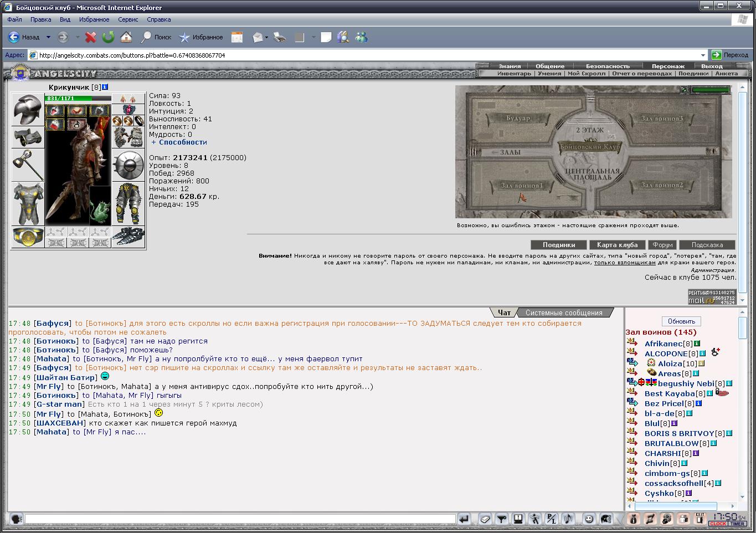This screenshot has height=533, width=756.
Task: Open the Избранное menu
Action: pos(94,19)
